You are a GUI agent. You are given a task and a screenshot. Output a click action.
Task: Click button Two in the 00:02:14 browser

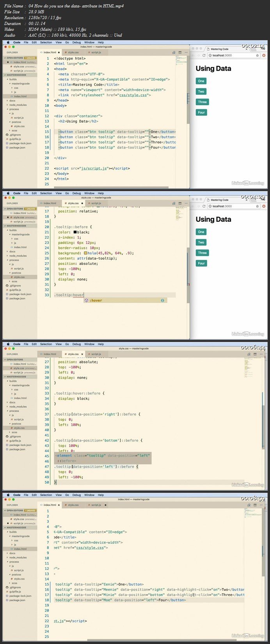[x=201, y=92]
